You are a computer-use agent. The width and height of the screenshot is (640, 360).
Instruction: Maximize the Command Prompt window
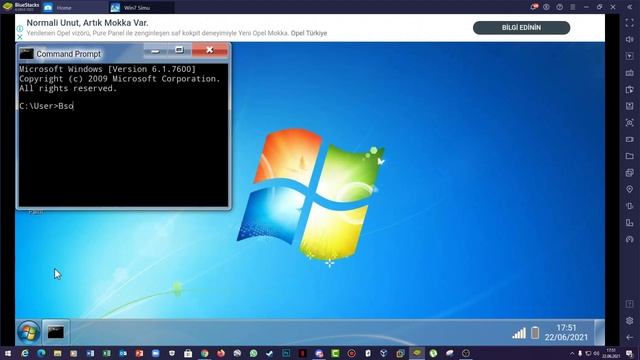pos(179,50)
